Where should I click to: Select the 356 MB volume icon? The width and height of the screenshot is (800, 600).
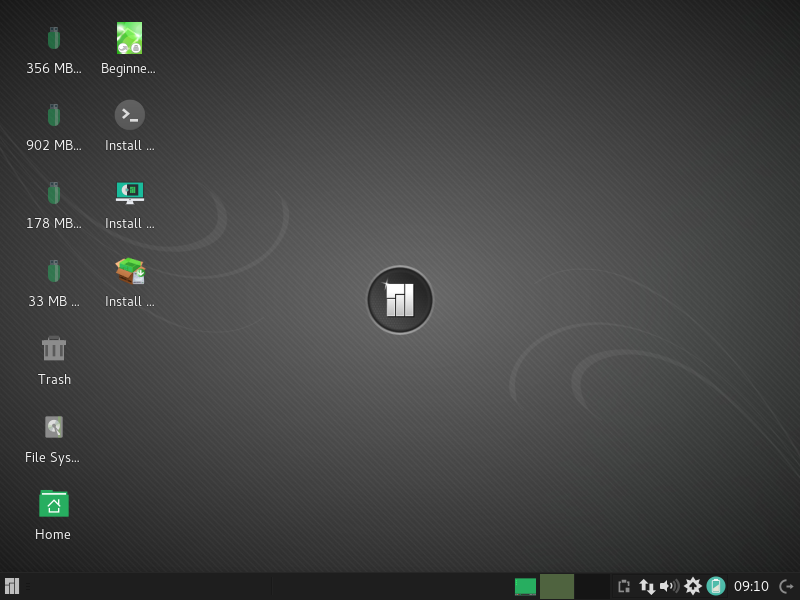click(x=54, y=38)
